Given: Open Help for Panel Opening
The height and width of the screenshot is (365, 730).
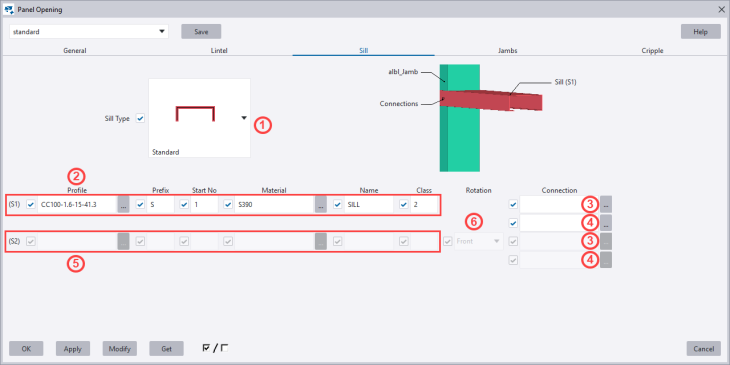Looking at the screenshot, I should point(701,32).
